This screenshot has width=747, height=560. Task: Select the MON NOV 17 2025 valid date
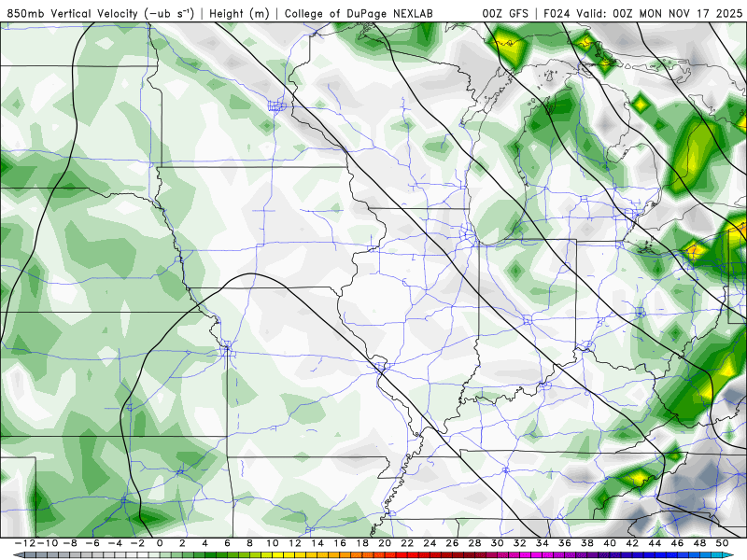coord(691,14)
